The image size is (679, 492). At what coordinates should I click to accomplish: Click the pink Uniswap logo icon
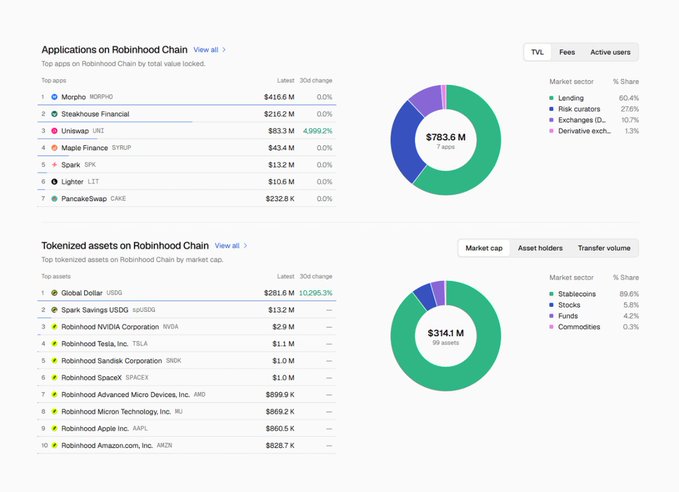coord(55,131)
